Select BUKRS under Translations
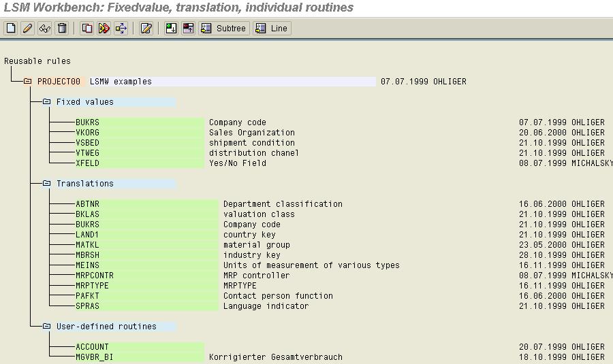Screen dimensions: 613x364 [x=146, y=224]
